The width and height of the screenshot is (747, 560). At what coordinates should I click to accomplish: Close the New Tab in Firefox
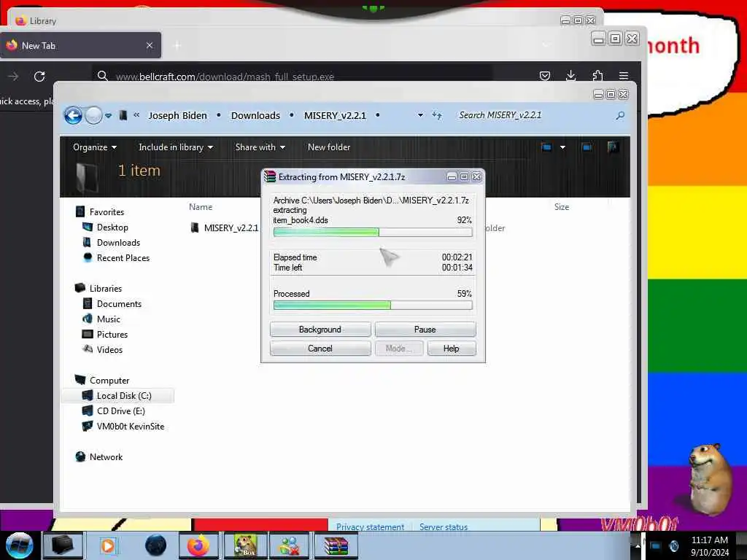(150, 45)
